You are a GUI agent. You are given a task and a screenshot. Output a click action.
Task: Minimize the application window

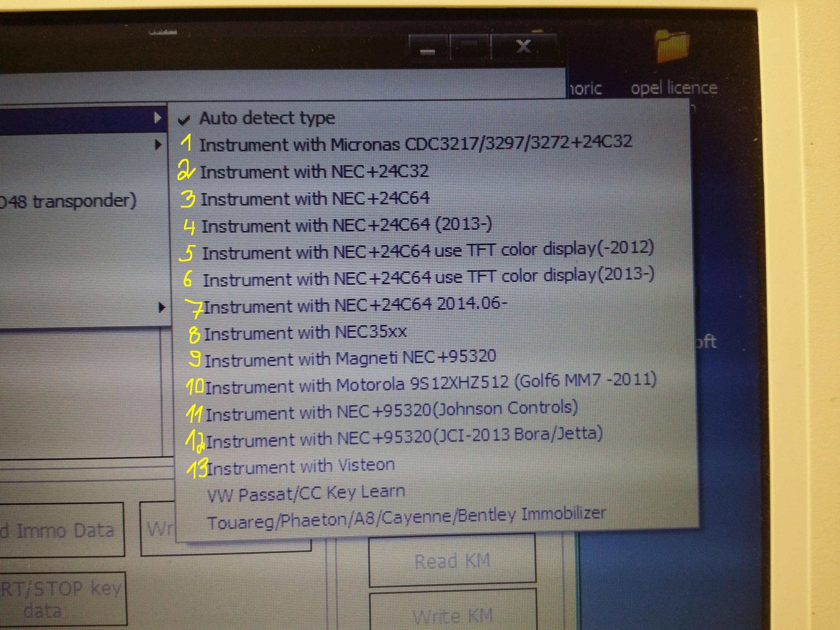(x=428, y=48)
